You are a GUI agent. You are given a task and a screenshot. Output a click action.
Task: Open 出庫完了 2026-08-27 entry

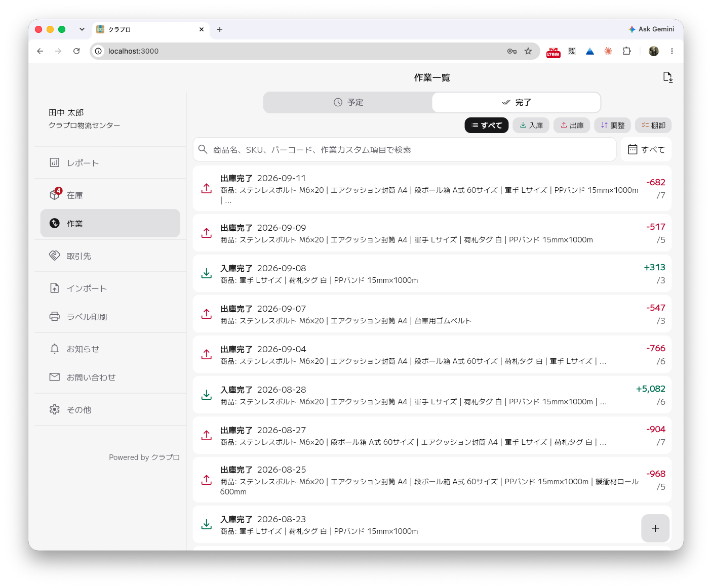point(432,435)
